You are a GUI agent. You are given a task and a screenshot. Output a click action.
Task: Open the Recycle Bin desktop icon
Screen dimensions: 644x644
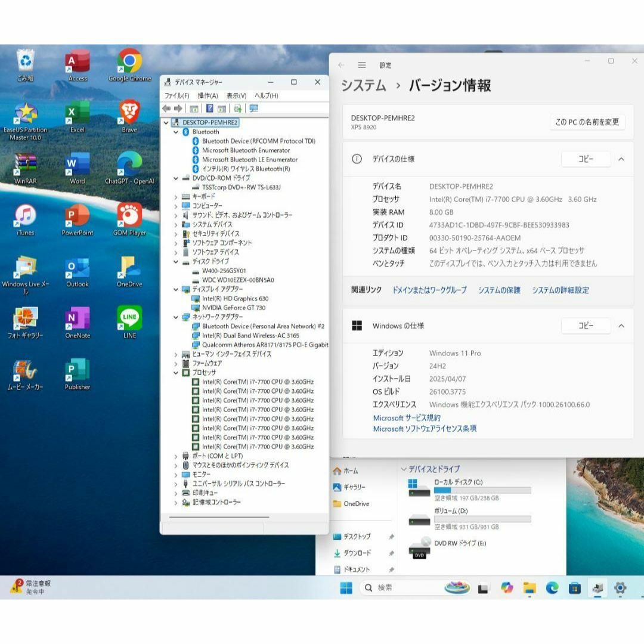click(26, 65)
